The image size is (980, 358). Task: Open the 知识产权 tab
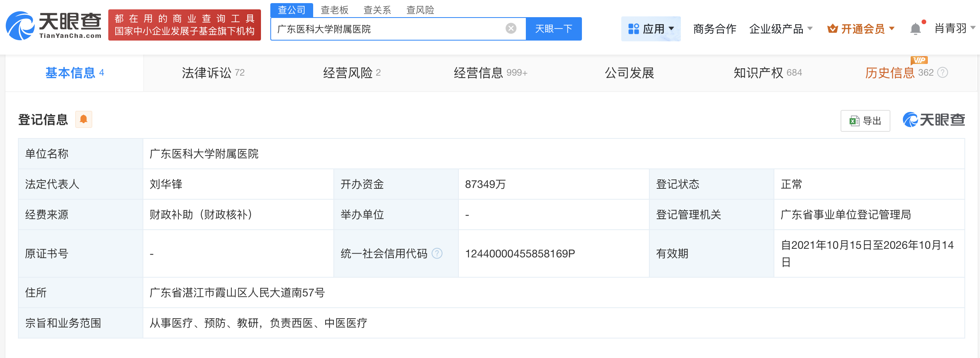[x=767, y=73]
